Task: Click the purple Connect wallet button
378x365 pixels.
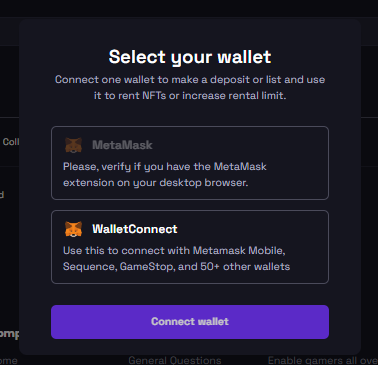Action: [190, 322]
